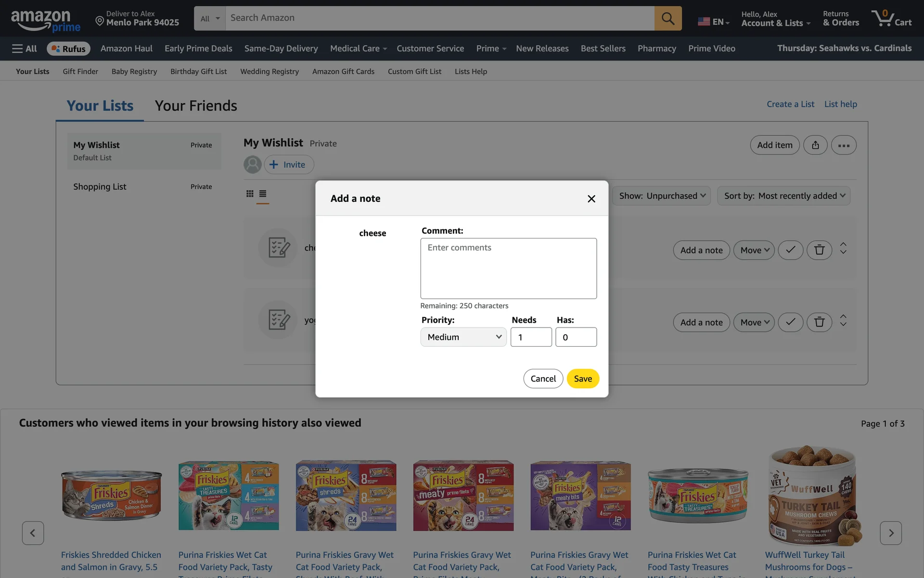Switch to list view icon
The width and height of the screenshot is (924, 578).
point(263,194)
